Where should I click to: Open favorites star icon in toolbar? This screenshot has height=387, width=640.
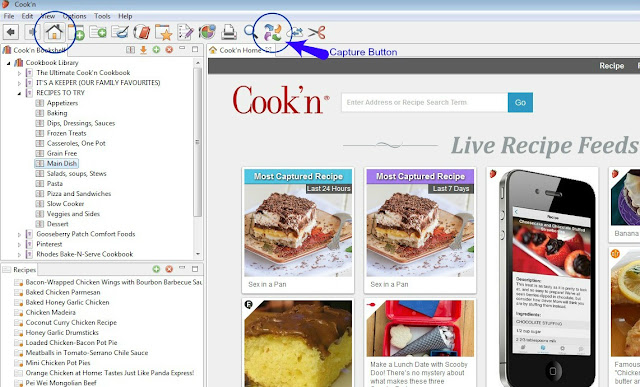[x=164, y=32]
